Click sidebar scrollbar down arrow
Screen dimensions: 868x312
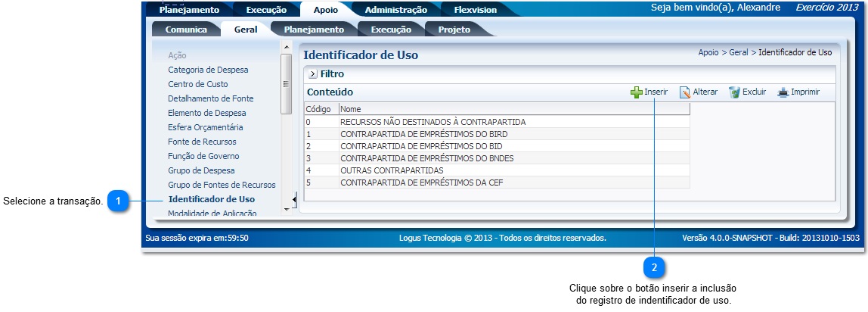coord(287,210)
